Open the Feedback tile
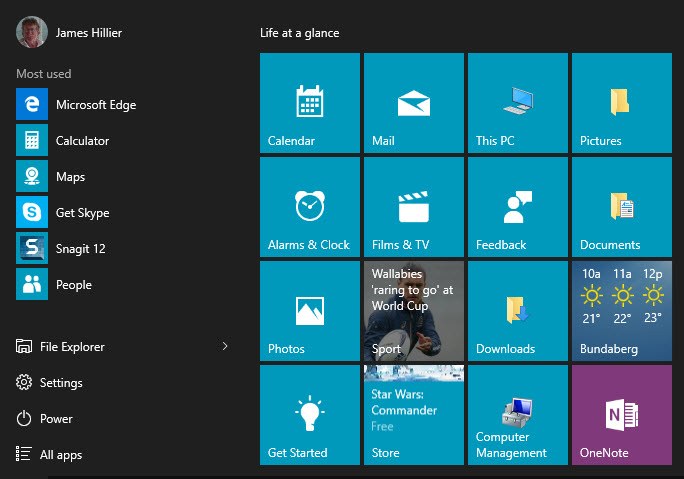 [x=518, y=207]
